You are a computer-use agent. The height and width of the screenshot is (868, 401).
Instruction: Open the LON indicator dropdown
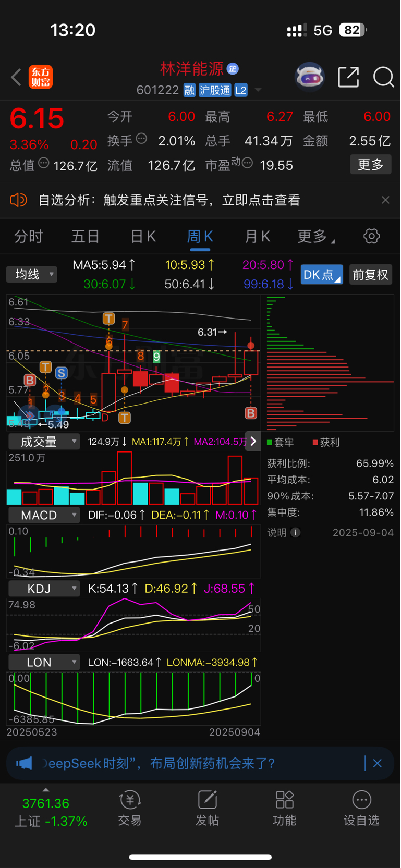[x=44, y=662]
